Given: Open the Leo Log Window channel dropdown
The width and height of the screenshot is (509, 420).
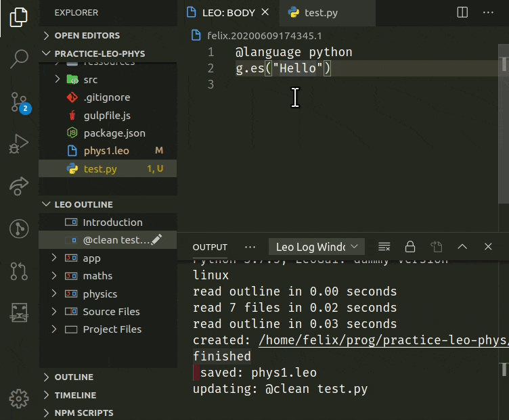Looking at the screenshot, I should point(317,247).
